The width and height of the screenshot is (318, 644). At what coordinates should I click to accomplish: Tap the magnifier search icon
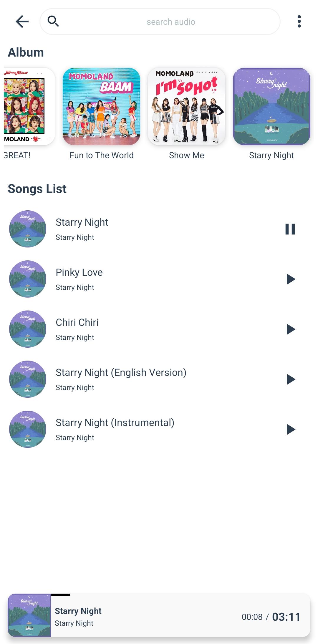click(x=53, y=22)
